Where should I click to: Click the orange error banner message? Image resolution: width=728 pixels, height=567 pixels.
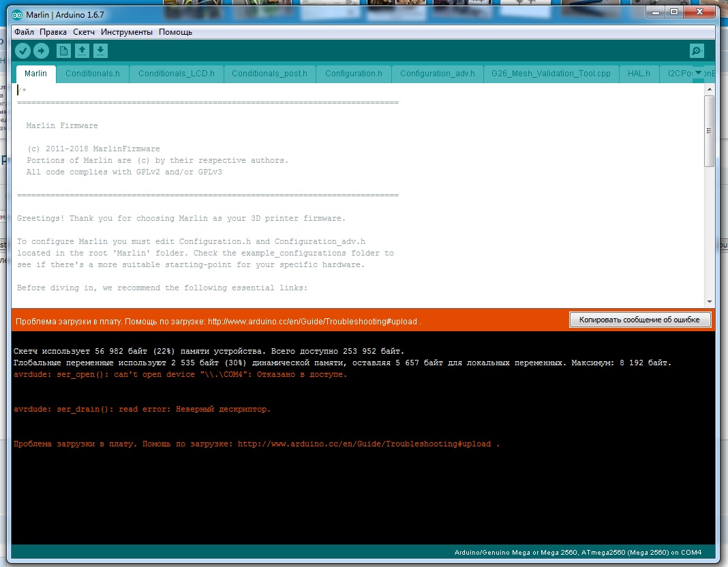point(218,322)
